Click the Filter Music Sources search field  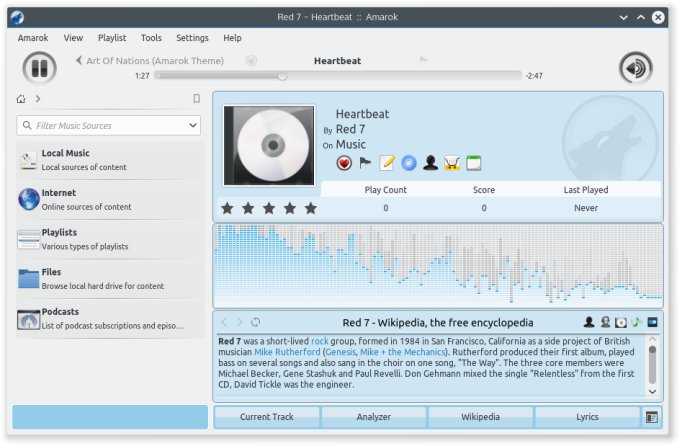point(108,125)
